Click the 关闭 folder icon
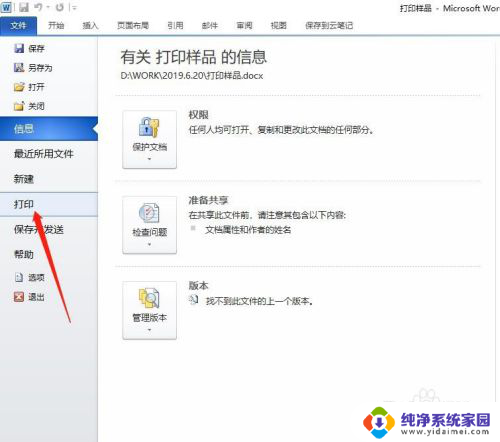Screen dimensions: 500x442 point(19,106)
